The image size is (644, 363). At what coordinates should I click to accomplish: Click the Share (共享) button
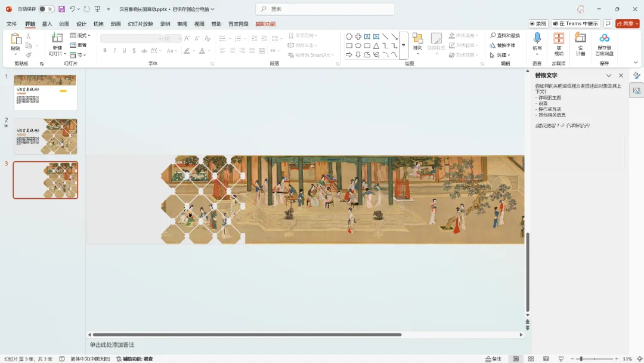pos(627,24)
